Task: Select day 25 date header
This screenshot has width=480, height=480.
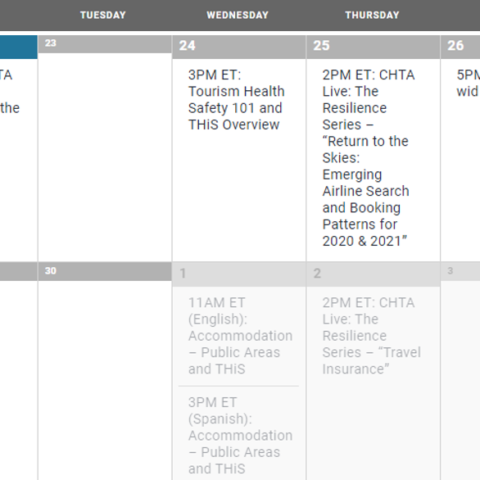Action: click(x=373, y=47)
